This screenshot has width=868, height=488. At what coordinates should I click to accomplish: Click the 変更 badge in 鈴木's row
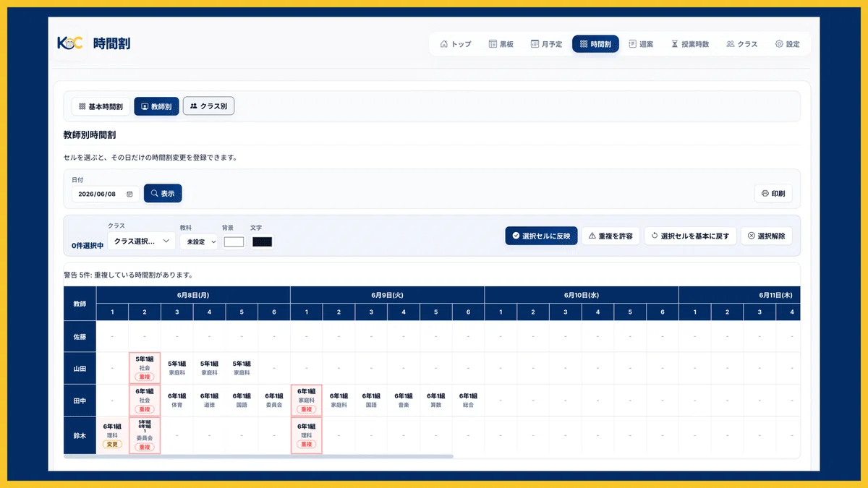click(x=112, y=445)
